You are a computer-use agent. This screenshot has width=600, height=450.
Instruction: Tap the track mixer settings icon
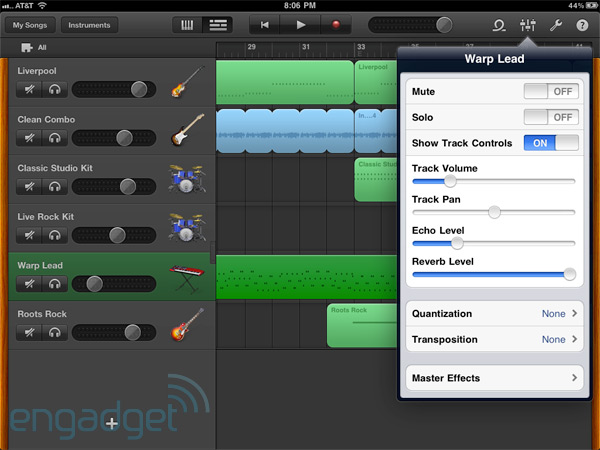pyautogui.click(x=527, y=25)
